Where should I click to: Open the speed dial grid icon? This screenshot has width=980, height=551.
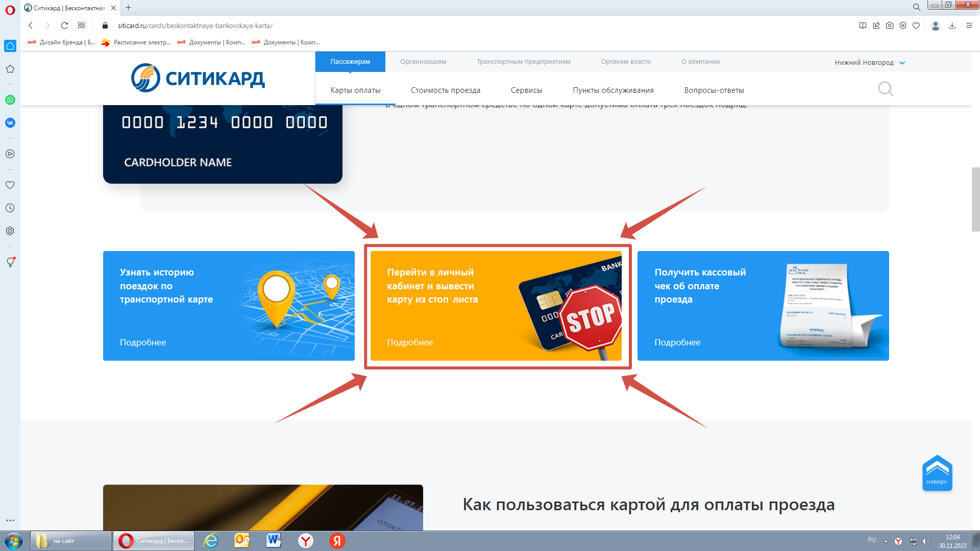[x=81, y=26]
